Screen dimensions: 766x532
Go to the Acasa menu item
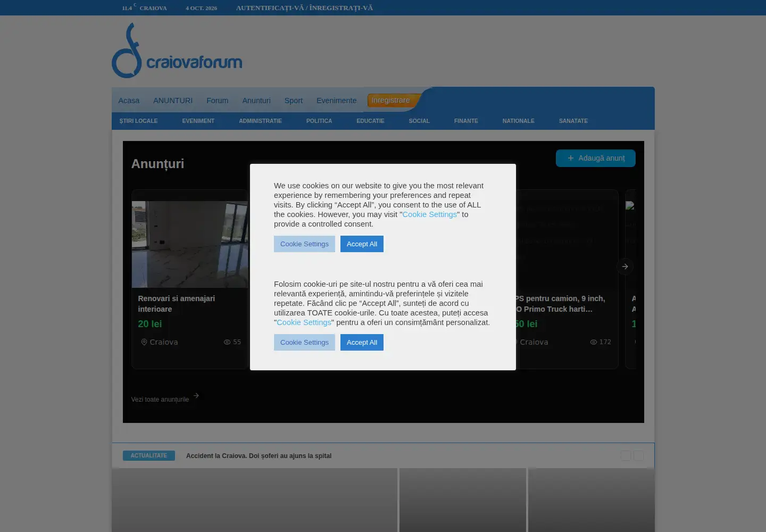[x=129, y=101]
